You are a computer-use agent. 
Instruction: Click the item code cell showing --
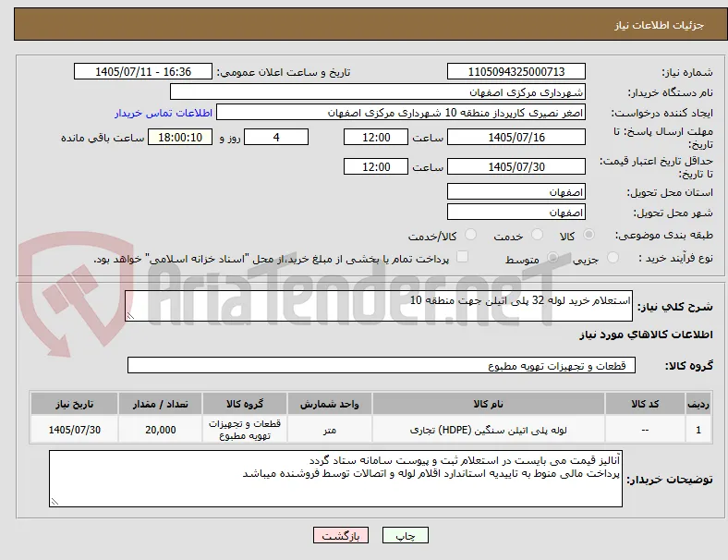click(645, 430)
